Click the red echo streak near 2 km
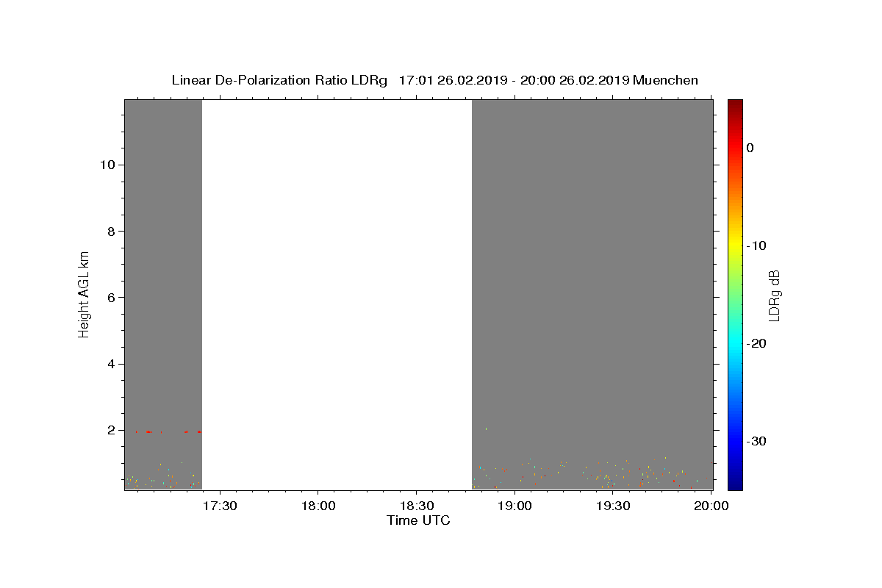Screen dimensions: 882x588 click(x=148, y=432)
